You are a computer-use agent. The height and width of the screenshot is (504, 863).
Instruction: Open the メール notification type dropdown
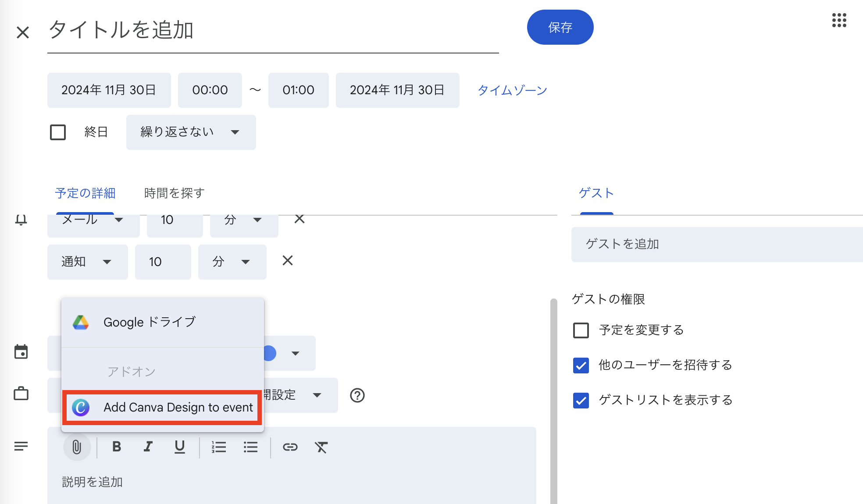point(93,220)
